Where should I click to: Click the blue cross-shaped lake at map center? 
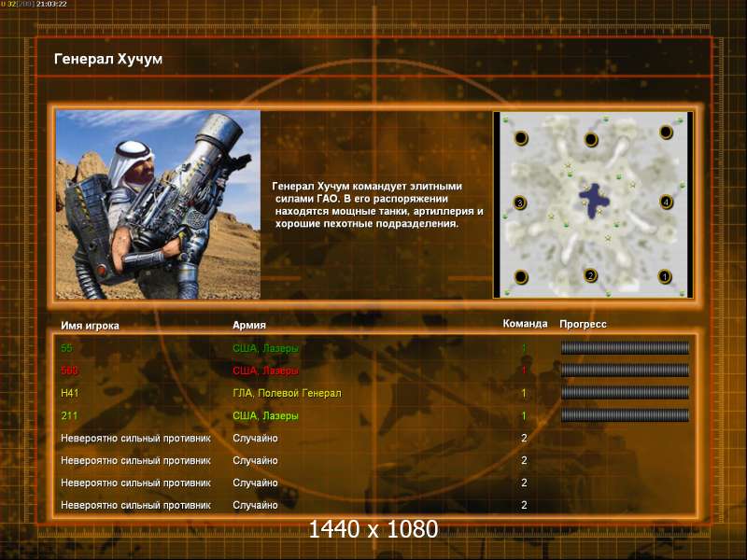click(594, 200)
